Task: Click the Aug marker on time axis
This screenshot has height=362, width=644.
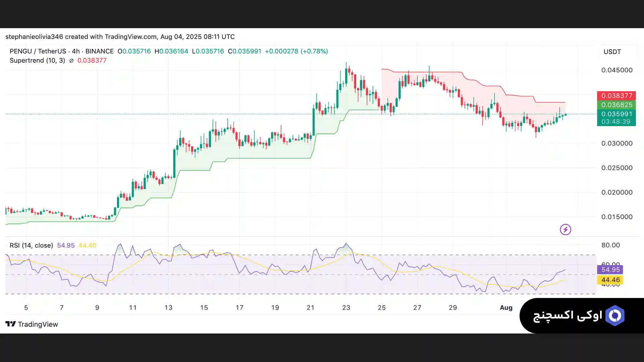Action: pyautogui.click(x=506, y=307)
